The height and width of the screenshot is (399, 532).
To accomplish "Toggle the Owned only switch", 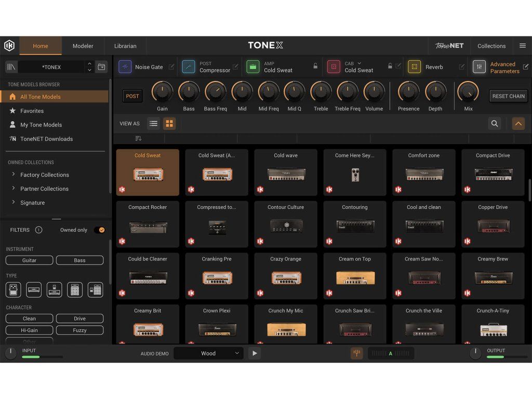I will [99, 230].
